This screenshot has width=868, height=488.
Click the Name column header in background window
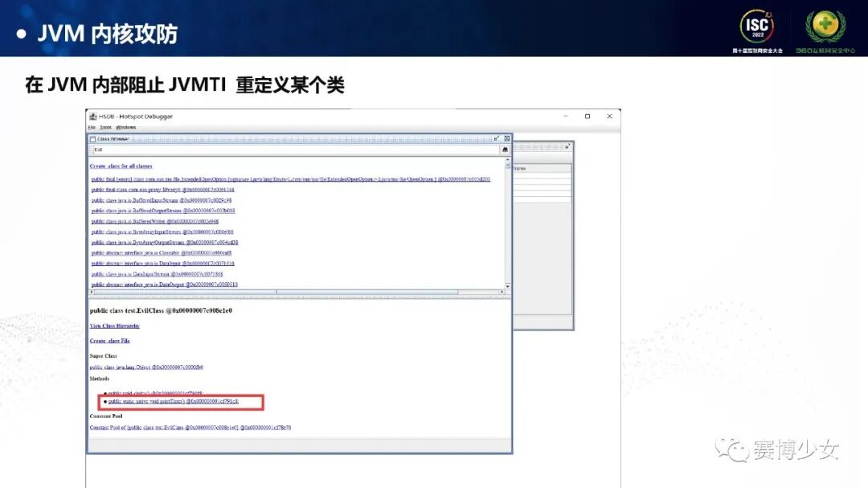(x=542, y=168)
